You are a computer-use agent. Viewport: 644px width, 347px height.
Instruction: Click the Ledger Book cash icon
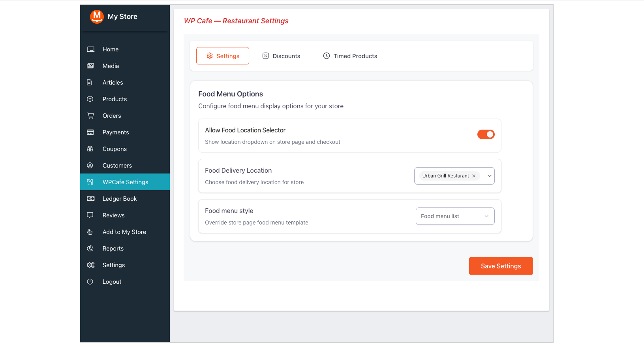tap(90, 199)
